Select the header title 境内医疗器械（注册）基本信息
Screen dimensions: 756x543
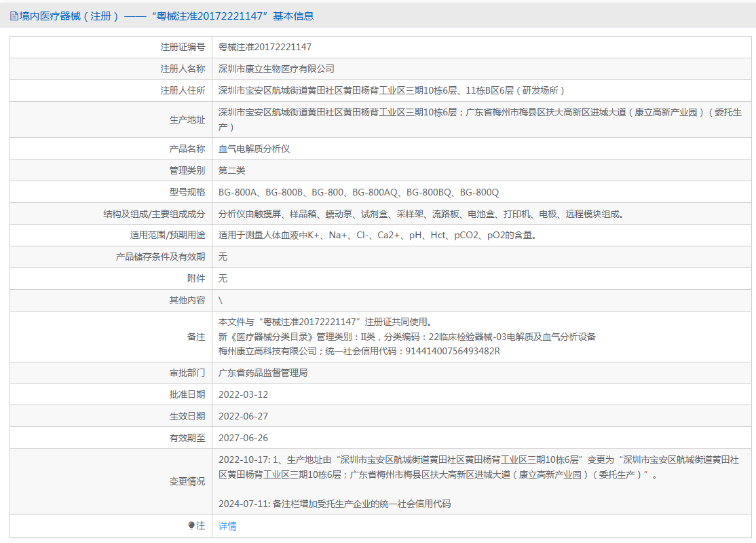click(x=166, y=16)
